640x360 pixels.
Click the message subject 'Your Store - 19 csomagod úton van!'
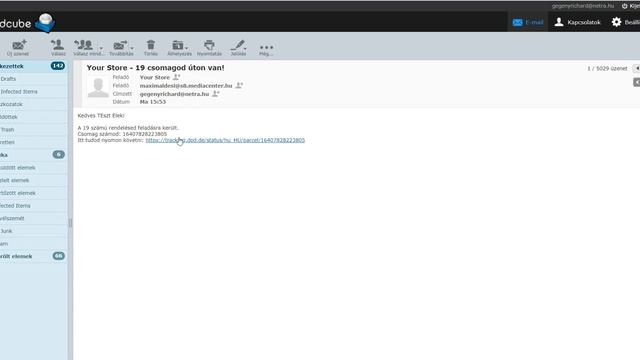155,68
